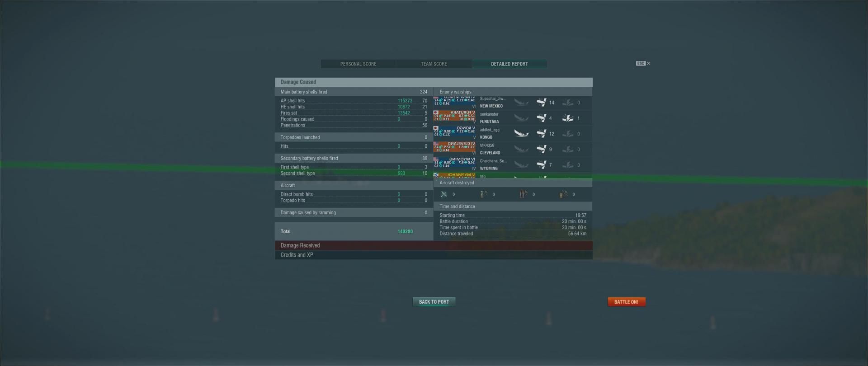Click the Second shell type damage 693
Viewport: 868px width, 366px height.
pos(401,173)
